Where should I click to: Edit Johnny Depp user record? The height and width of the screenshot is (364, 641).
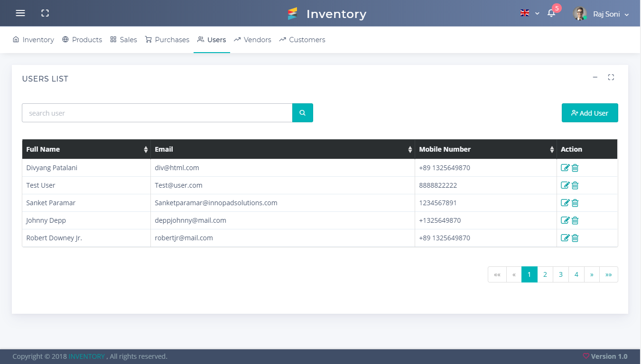click(565, 220)
